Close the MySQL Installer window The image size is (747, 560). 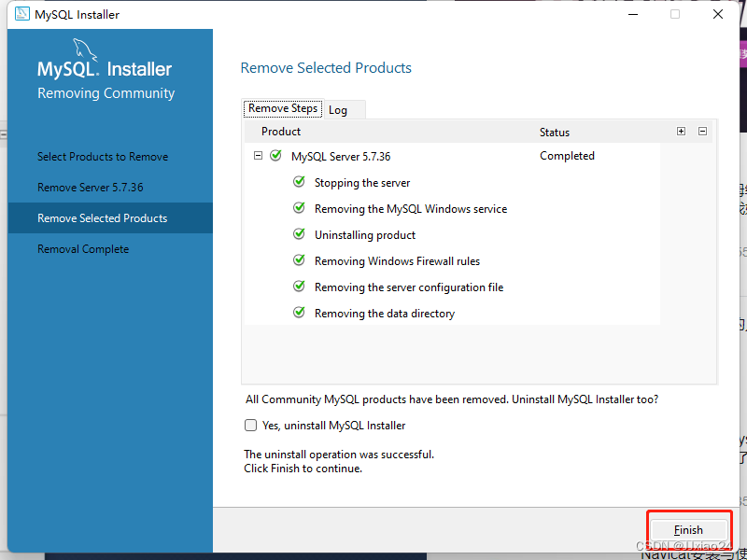[718, 14]
